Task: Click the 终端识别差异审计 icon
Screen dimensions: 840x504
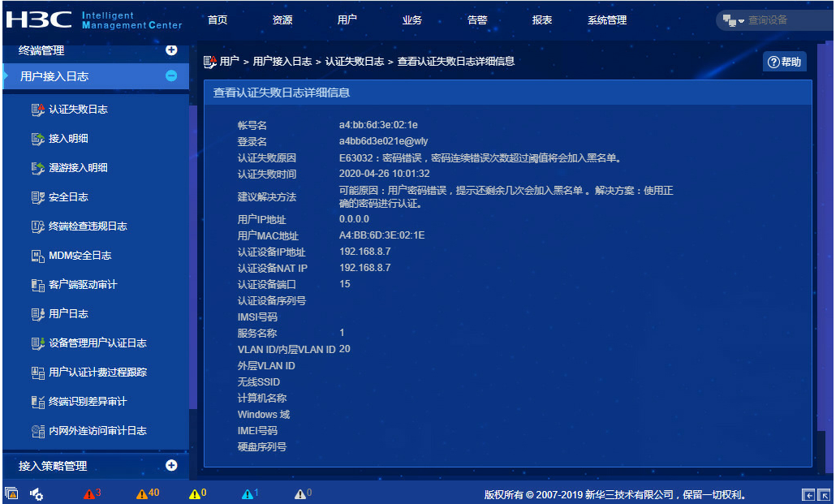Action: click(37, 402)
